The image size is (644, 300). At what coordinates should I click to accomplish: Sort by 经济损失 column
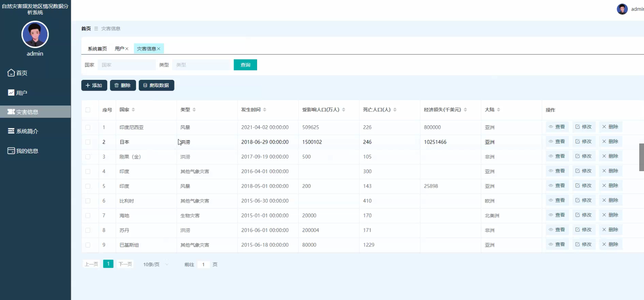[x=465, y=109]
